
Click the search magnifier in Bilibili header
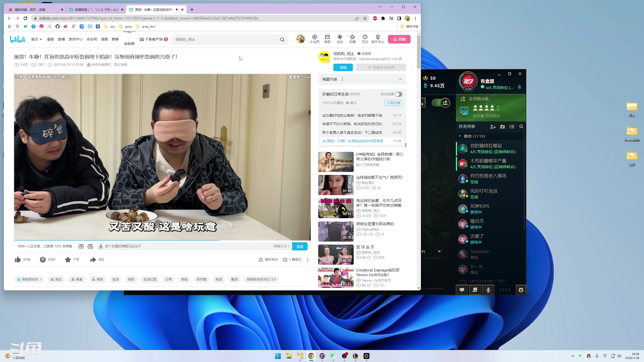point(282,40)
